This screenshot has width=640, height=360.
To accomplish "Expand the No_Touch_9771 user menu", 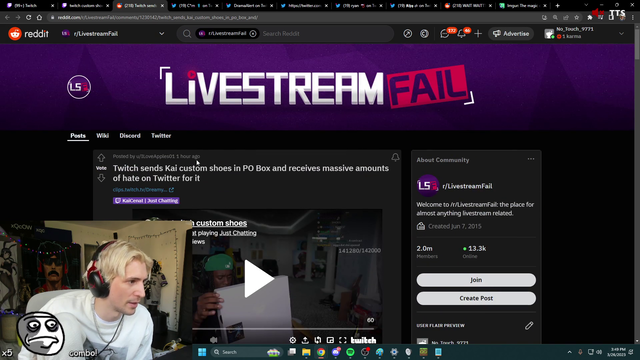I will pos(621,34).
